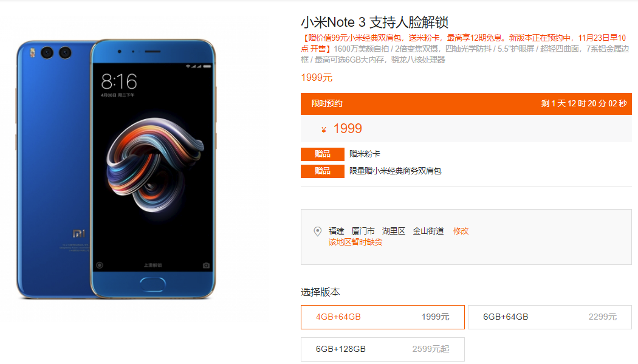Click the 厦门市 city in address
The image size is (638, 364).
tap(363, 231)
